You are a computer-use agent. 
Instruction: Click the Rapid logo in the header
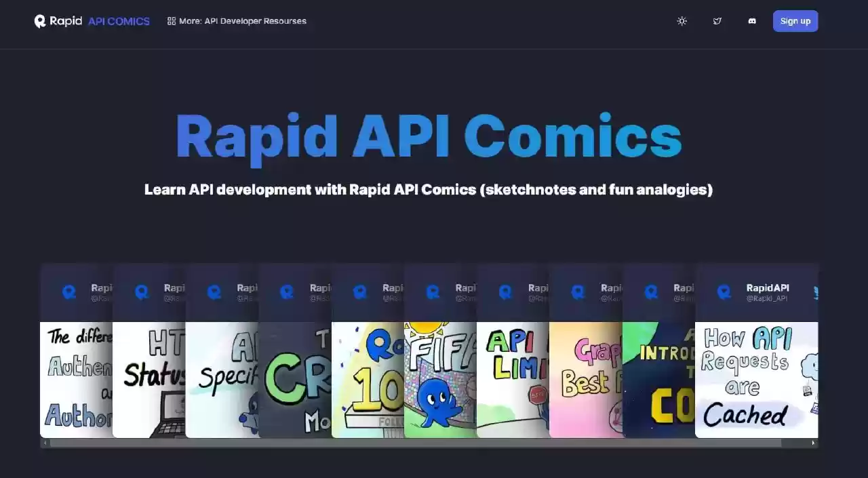click(58, 21)
